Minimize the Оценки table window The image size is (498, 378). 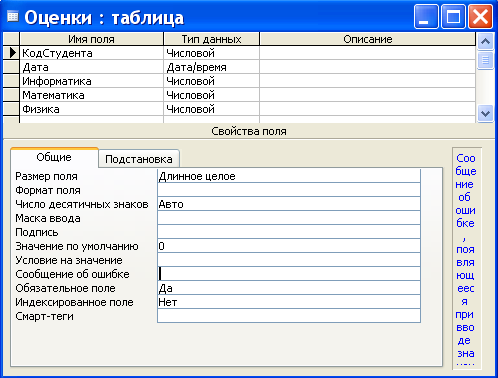[x=426, y=16]
